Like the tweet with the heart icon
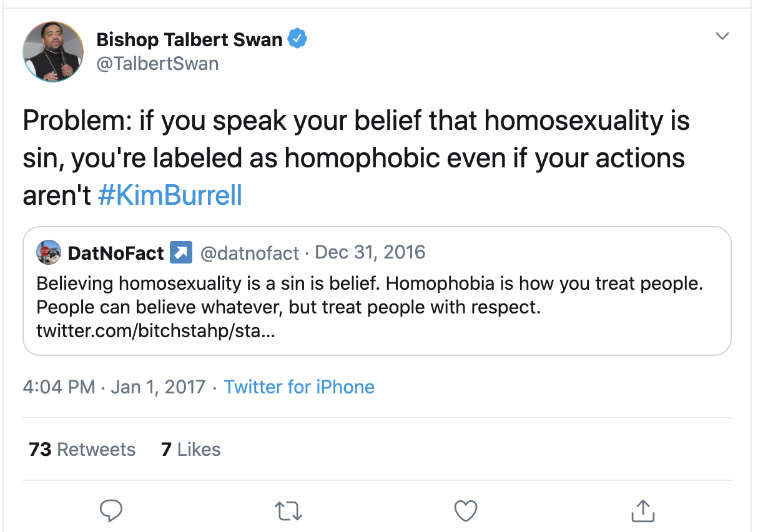The image size is (763, 532). point(465,511)
